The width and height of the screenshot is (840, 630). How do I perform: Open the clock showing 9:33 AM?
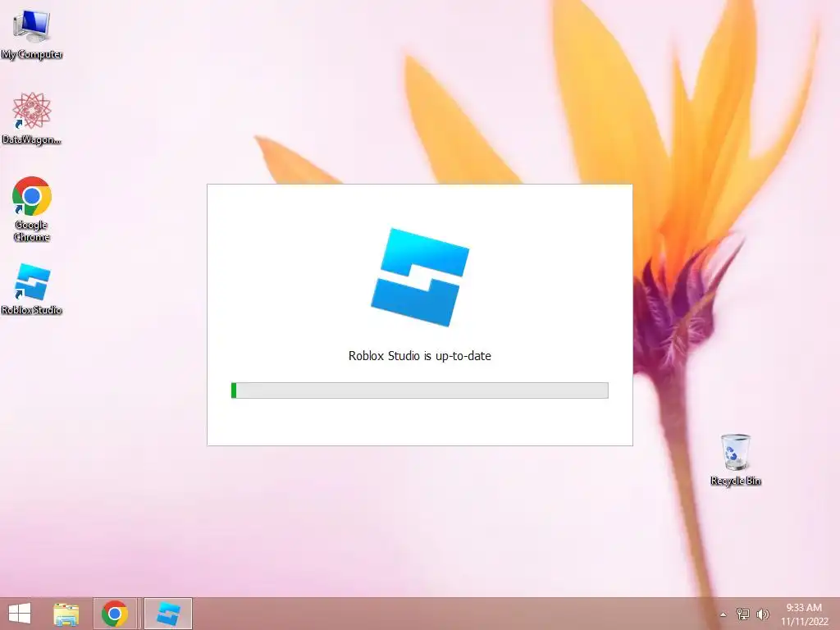pyautogui.click(x=804, y=614)
